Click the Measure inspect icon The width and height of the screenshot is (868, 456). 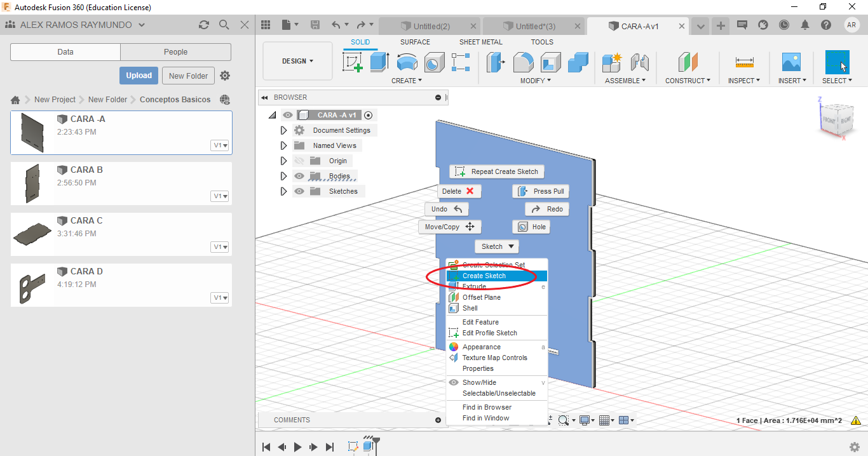pos(744,62)
